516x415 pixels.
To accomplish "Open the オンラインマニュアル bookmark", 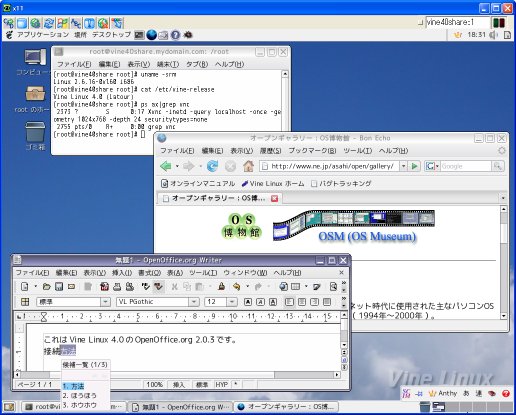I will click(x=198, y=183).
